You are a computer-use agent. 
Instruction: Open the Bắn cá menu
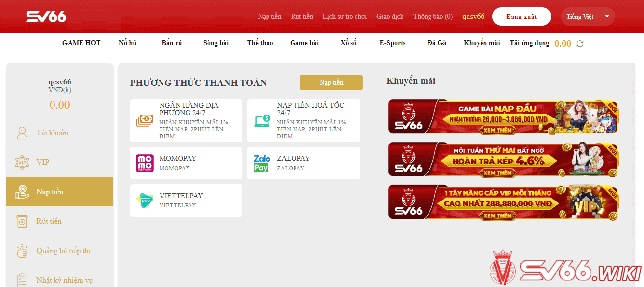pyautogui.click(x=171, y=43)
